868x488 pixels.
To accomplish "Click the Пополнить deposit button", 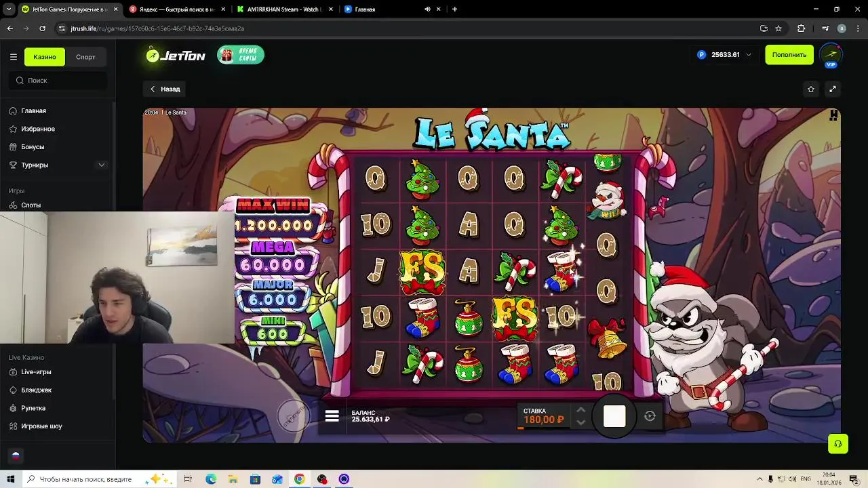I will click(x=789, y=55).
